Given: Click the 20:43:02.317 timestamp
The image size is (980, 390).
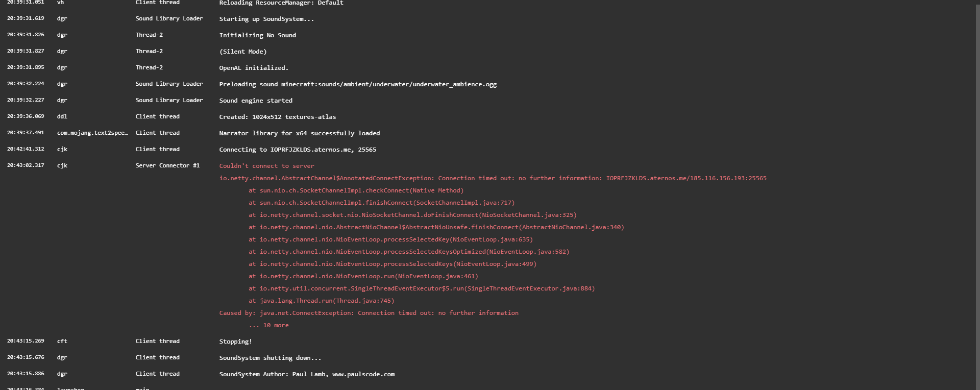Looking at the screenshot, I should coord(26,165).
